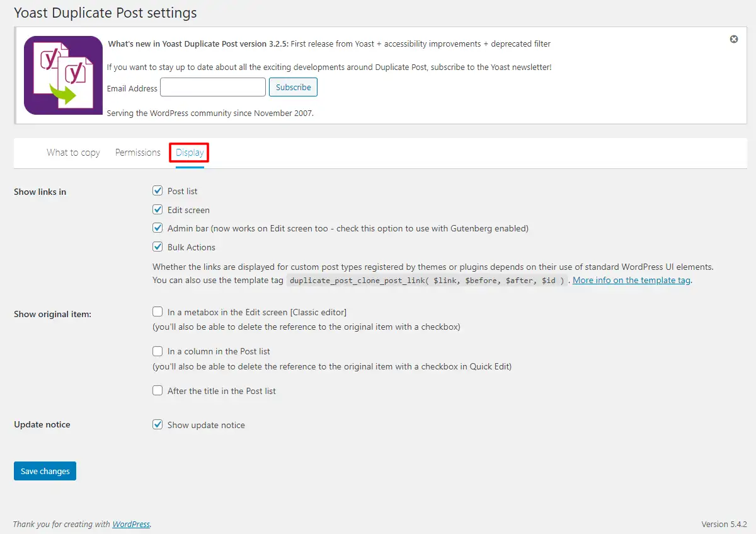Open the WordPress footer link
Image resolution: width=756 pixels, height=534 pixels.
[131, 524]
